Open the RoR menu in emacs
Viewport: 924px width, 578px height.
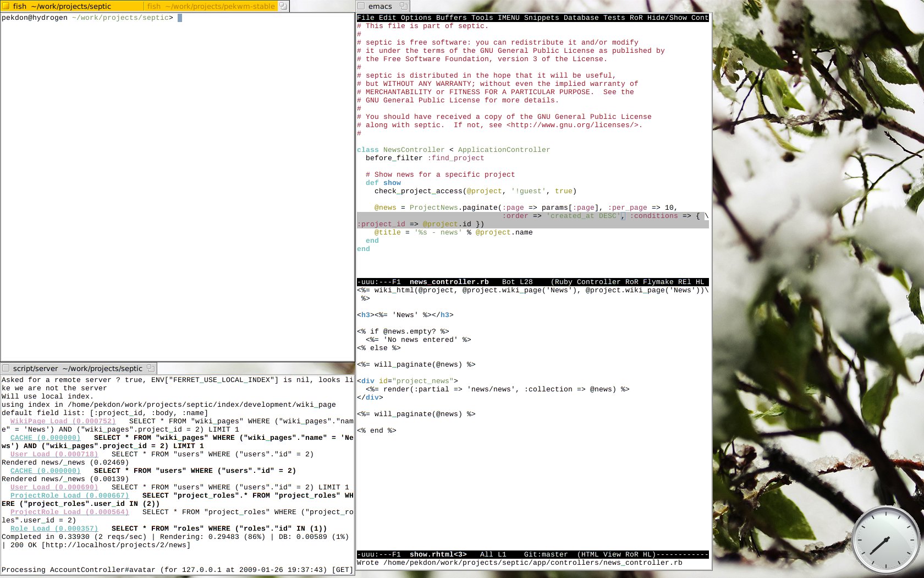(636, 18)
